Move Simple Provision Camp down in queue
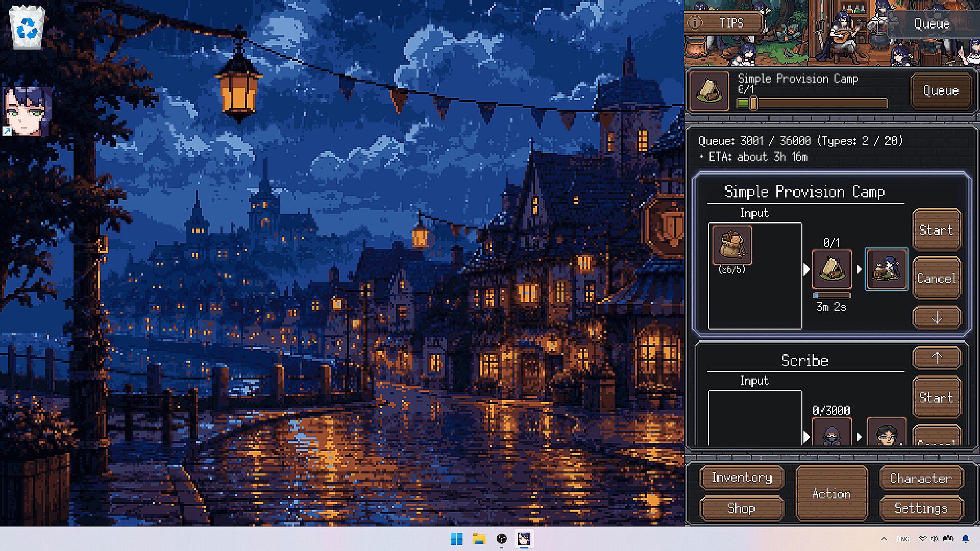 [x=937, y=318]
